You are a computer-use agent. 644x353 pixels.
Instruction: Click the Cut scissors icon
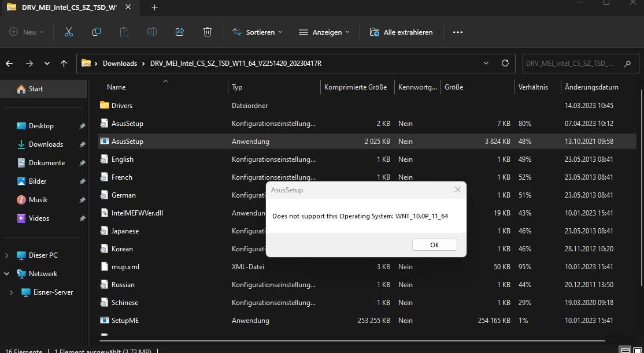(69, 32)
